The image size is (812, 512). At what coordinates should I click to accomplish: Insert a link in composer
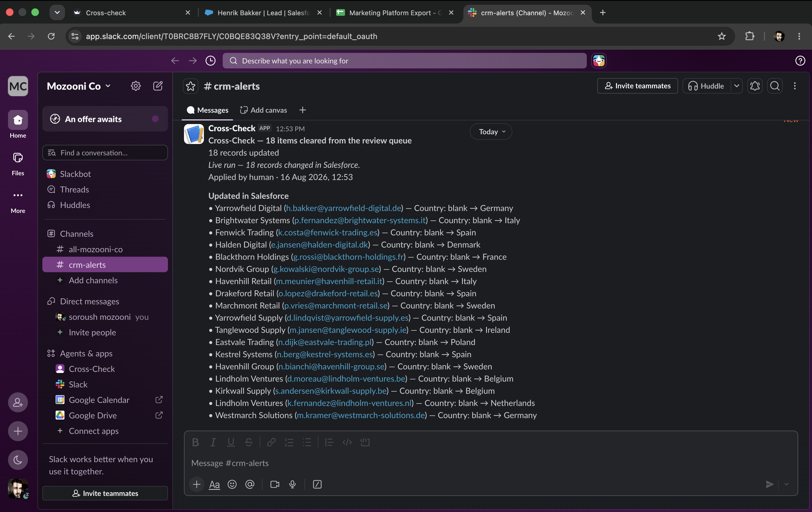pos(271,442)
